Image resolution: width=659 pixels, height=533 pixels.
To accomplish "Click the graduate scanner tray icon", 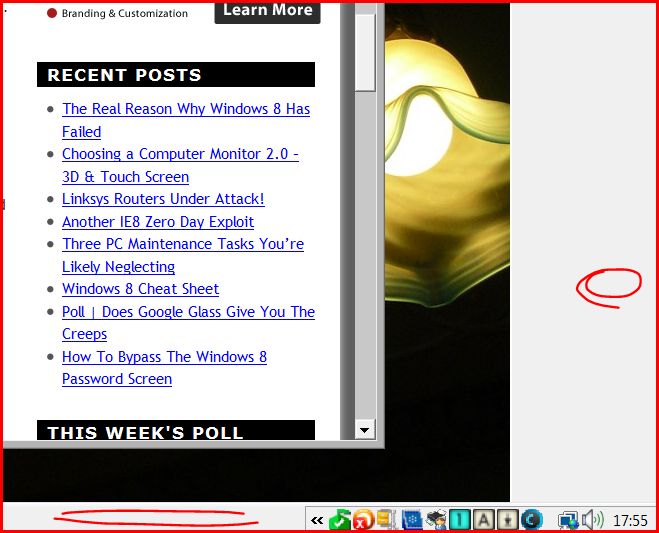I will click(x=436, y=520).
